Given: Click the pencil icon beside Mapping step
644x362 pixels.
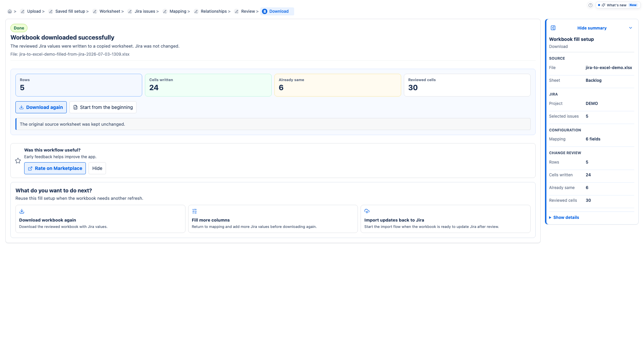Looking at the screenshot, I should [165, 11].
